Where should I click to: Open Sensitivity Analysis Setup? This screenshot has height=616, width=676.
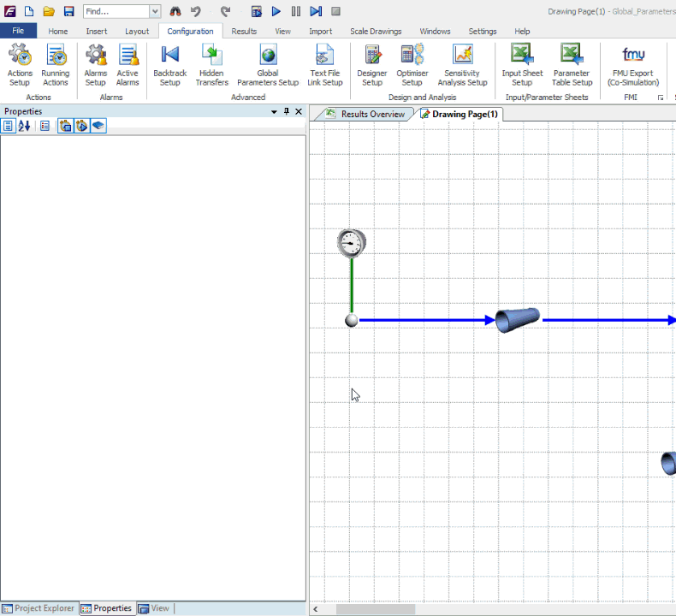(462, 66)
